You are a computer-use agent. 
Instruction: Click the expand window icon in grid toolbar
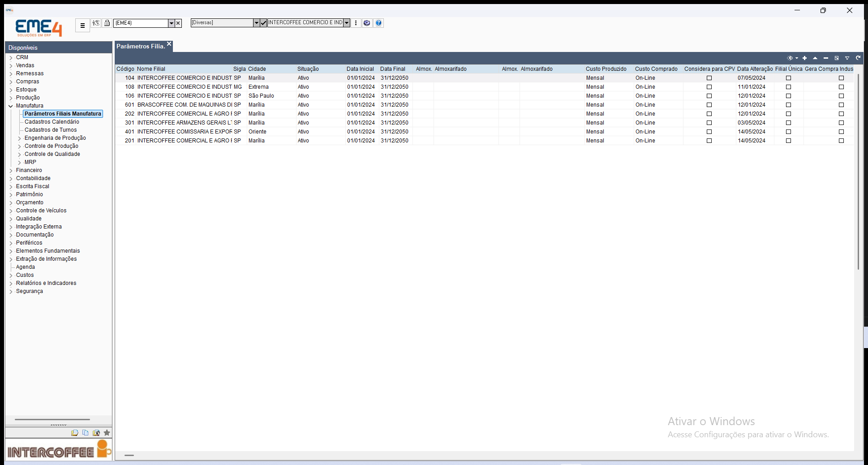(836, 58)
